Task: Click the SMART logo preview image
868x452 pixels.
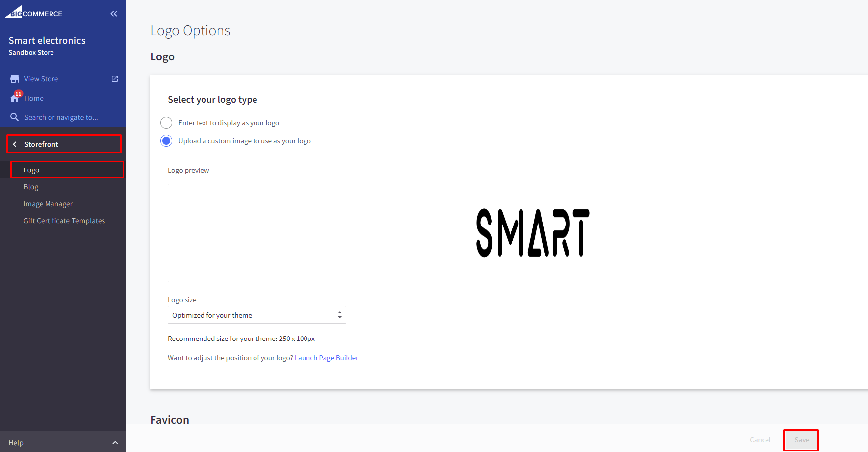Action: (533, 233)
